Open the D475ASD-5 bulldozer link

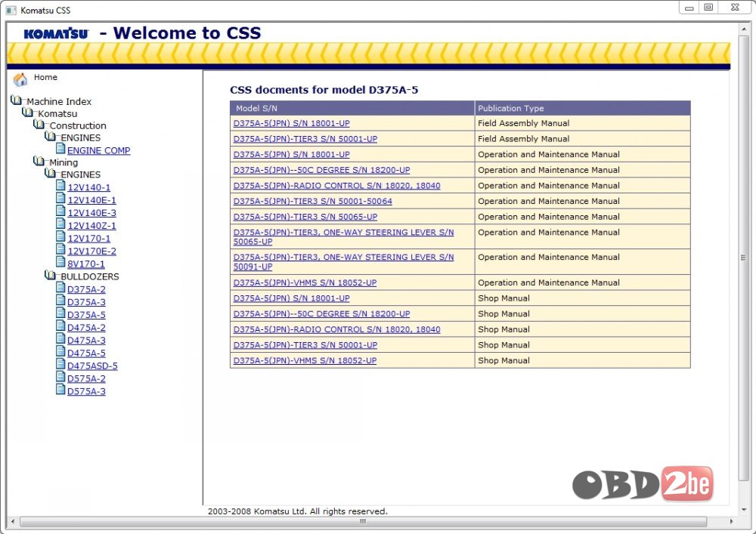(x=92, y=366)
